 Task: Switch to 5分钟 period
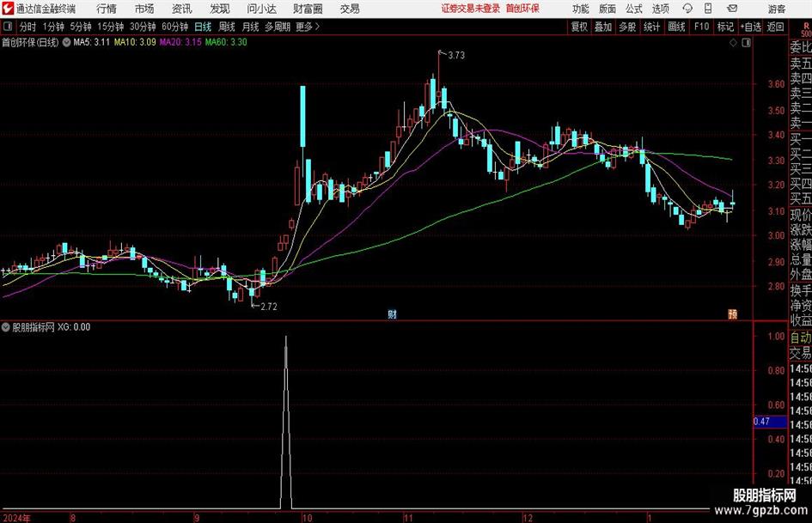click(80, 27)
